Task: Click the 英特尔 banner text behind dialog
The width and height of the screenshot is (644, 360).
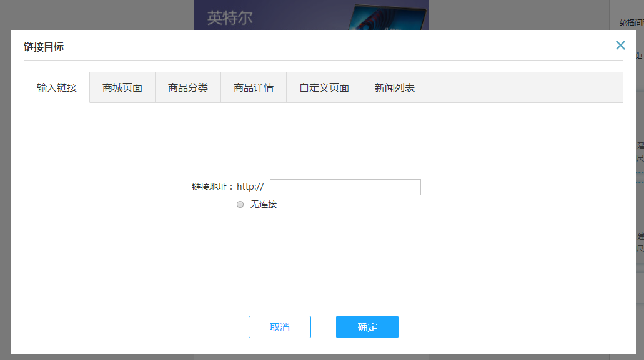Action: coord(230,17)
